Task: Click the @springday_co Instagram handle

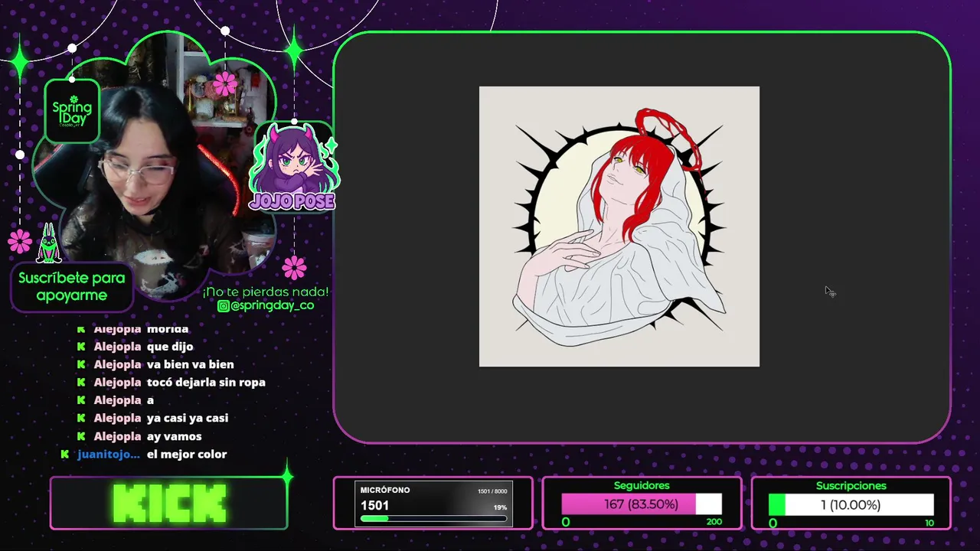Action: click(273, 305)
